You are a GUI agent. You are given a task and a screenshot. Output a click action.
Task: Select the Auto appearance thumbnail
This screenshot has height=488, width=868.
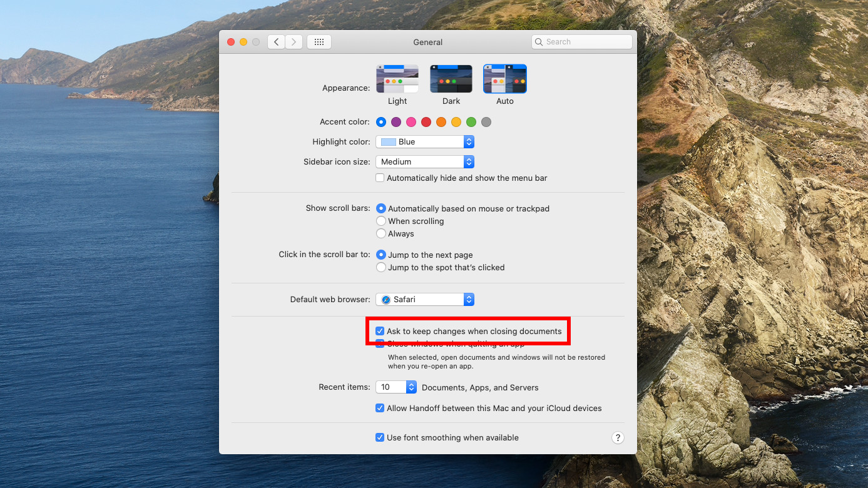505,79
